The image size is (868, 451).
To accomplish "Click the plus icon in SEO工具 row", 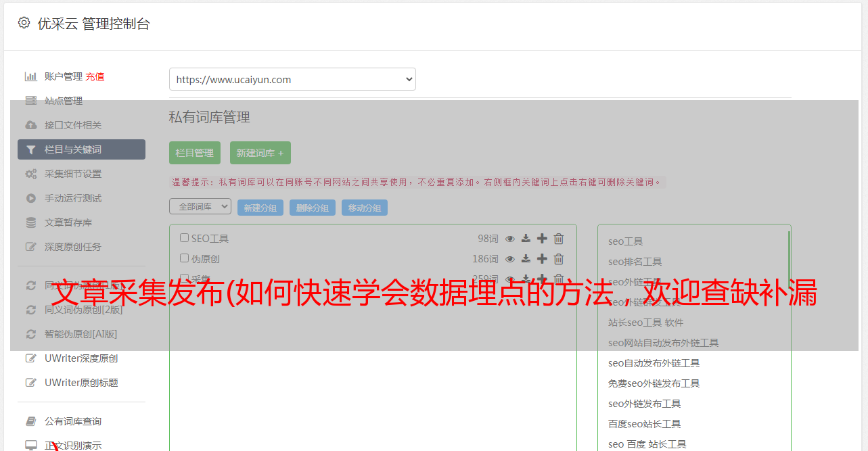I will [542, 239].
